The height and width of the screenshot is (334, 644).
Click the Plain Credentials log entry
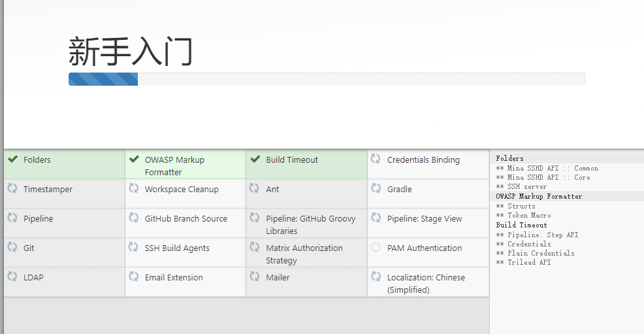535,253
